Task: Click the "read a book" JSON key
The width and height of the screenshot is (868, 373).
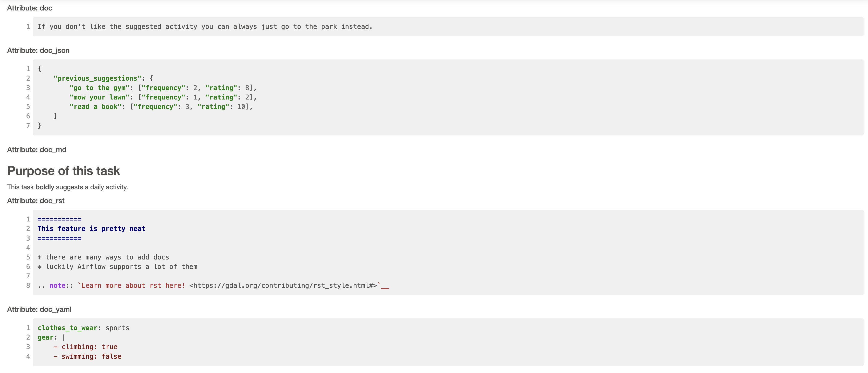Action: (x=95, y=107)
